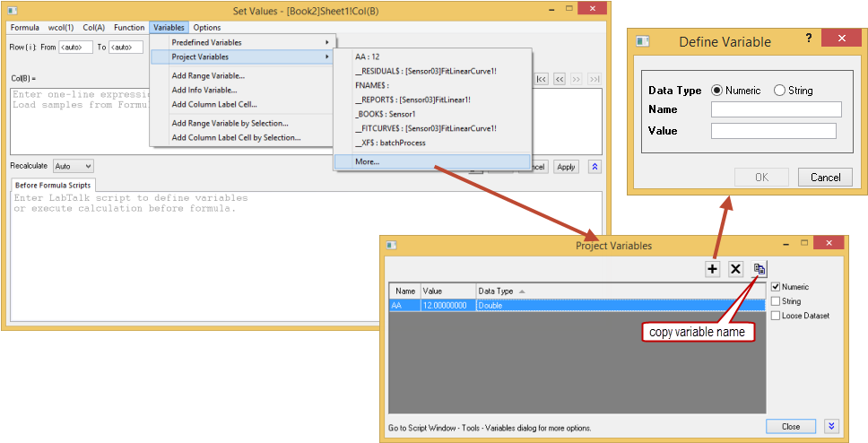Select the 12.00000000 value cell
This screenshot has height=443, width=868.
[x=449, y=306]
